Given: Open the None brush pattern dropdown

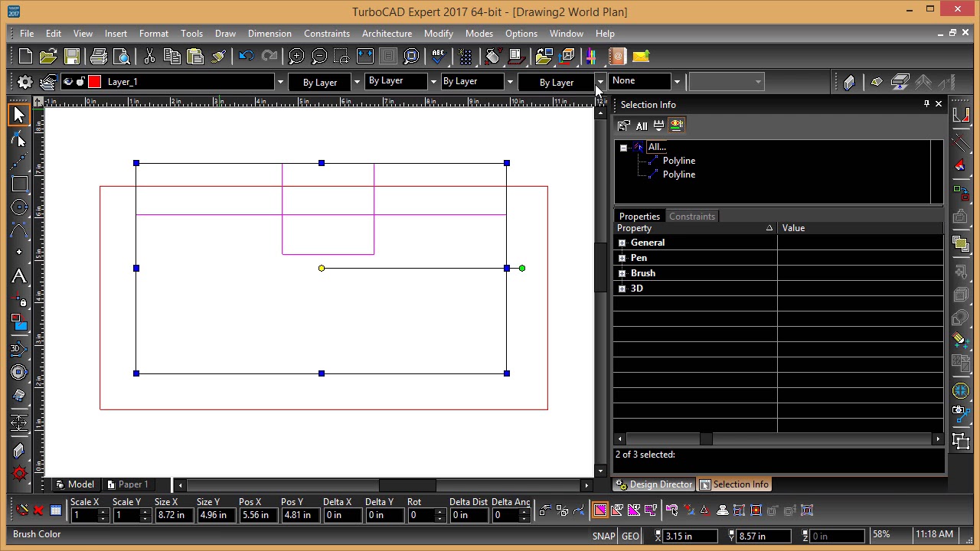Looking at the screenshot, I should click(x=677, y=82).
